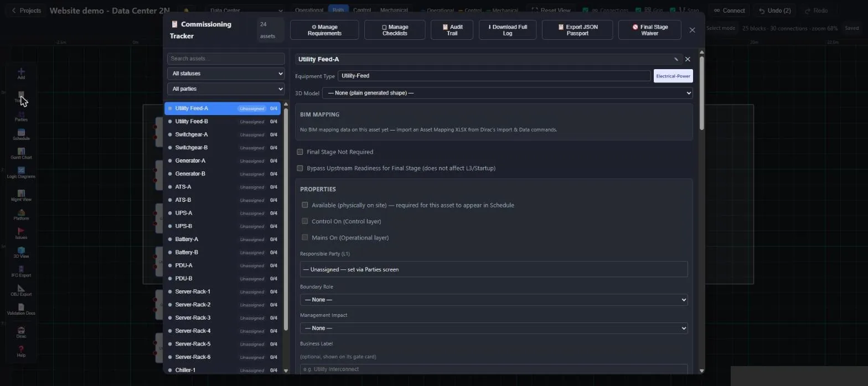Switch to the Mechanical layer tab
Screen dimensions: 868x386
click(394, 11)
